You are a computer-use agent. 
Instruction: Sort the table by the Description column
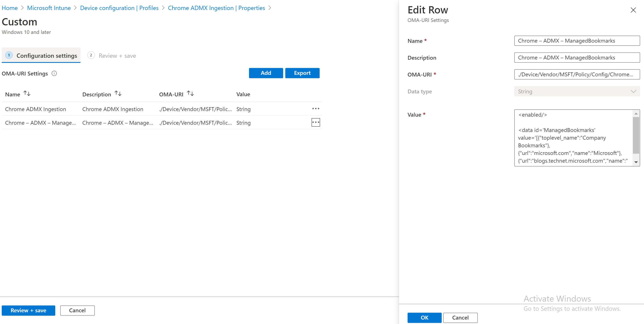118,93
